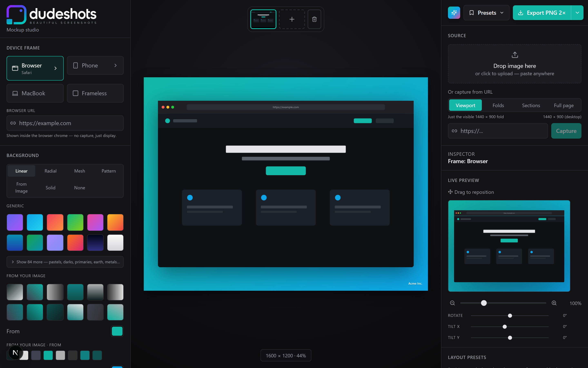This screenshot has width=588, height=368.
Task: Select Full page capture mode
Action: (564, 105)
